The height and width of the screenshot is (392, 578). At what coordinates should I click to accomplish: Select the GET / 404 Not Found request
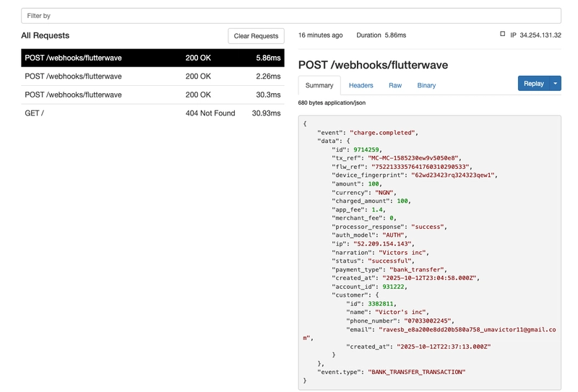pos(152,113)
